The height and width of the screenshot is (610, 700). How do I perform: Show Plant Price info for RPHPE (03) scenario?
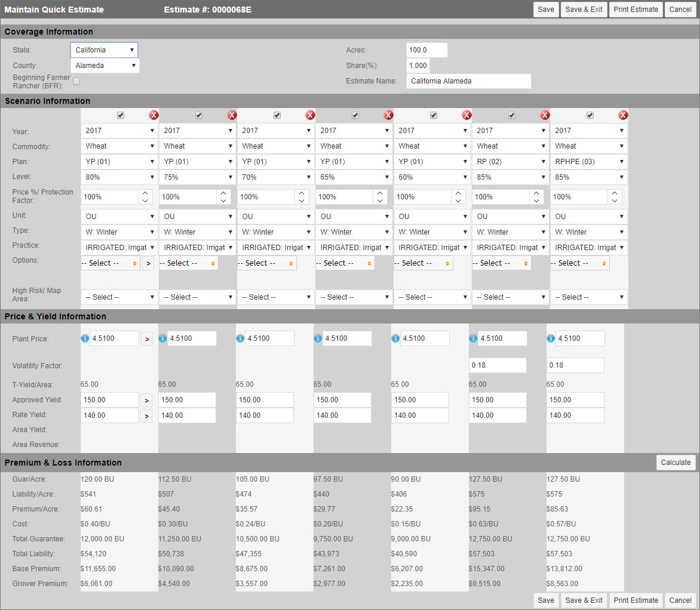pyautogui.click(x=551, y=338)
